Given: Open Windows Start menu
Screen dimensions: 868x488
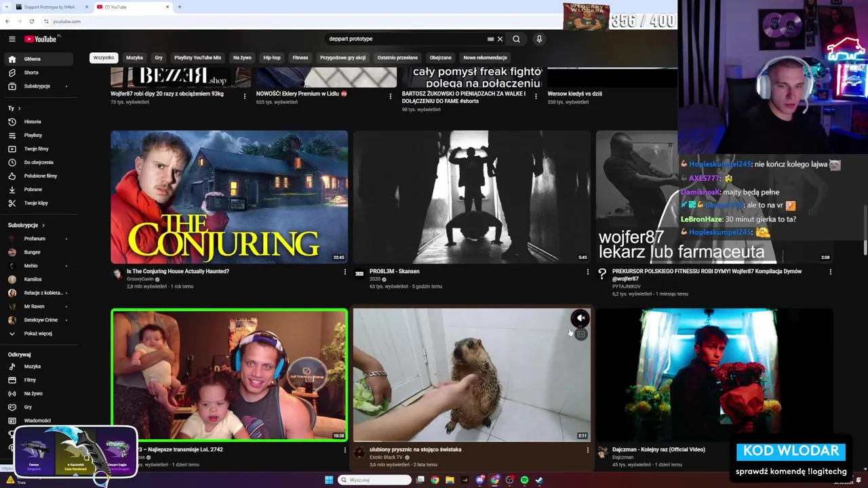Looking at the screenshot, I should click(x=329, y=480).
